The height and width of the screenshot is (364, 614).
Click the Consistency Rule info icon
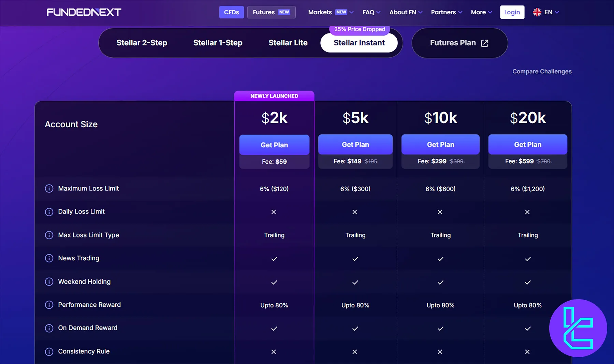[49, 351]
